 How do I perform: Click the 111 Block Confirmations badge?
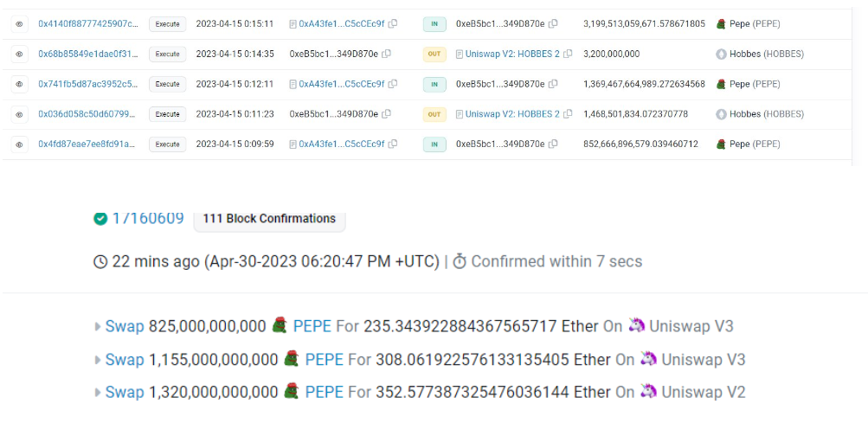[x=268, y=218]
